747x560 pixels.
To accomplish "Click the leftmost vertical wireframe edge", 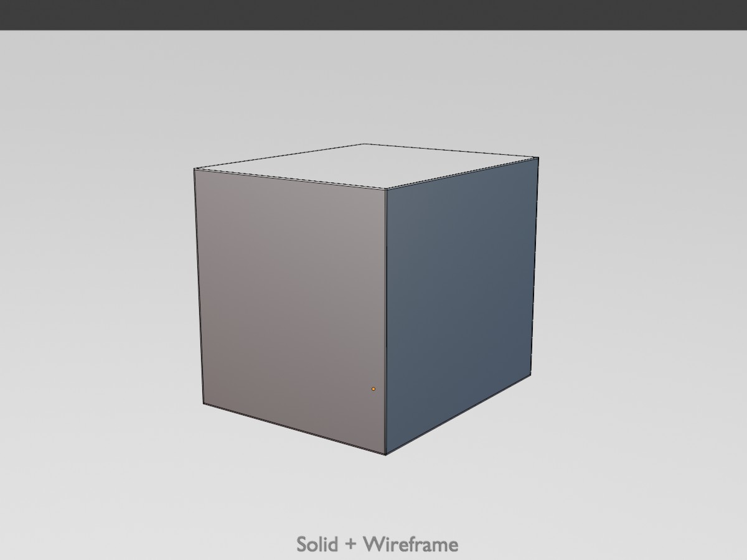I will 199,286.
